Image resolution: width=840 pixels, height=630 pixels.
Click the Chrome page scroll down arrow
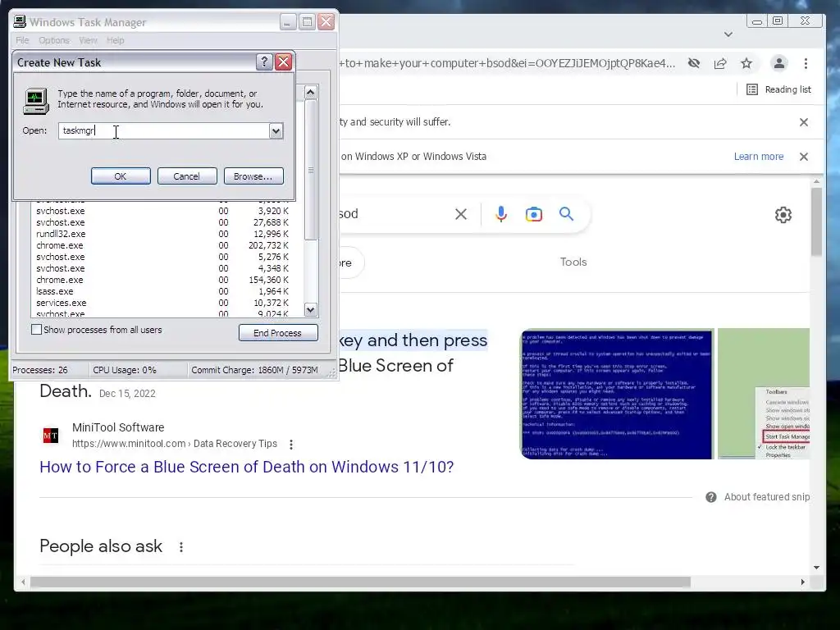coord(816,568)
